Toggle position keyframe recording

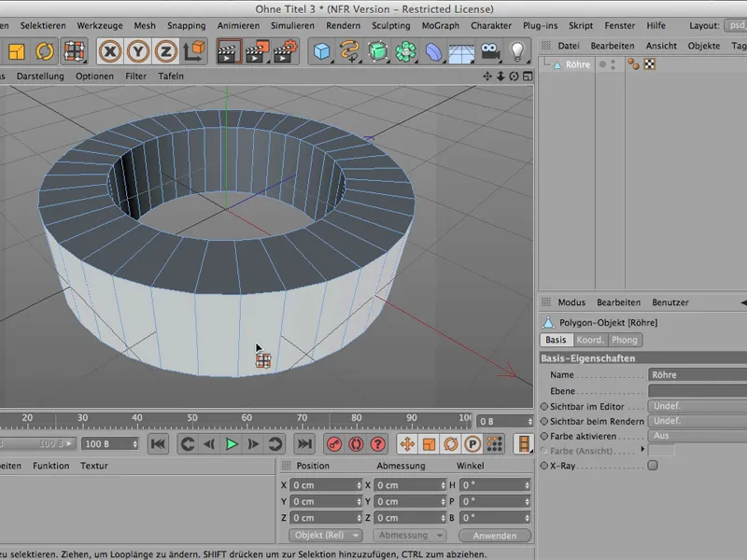point(407,444)
